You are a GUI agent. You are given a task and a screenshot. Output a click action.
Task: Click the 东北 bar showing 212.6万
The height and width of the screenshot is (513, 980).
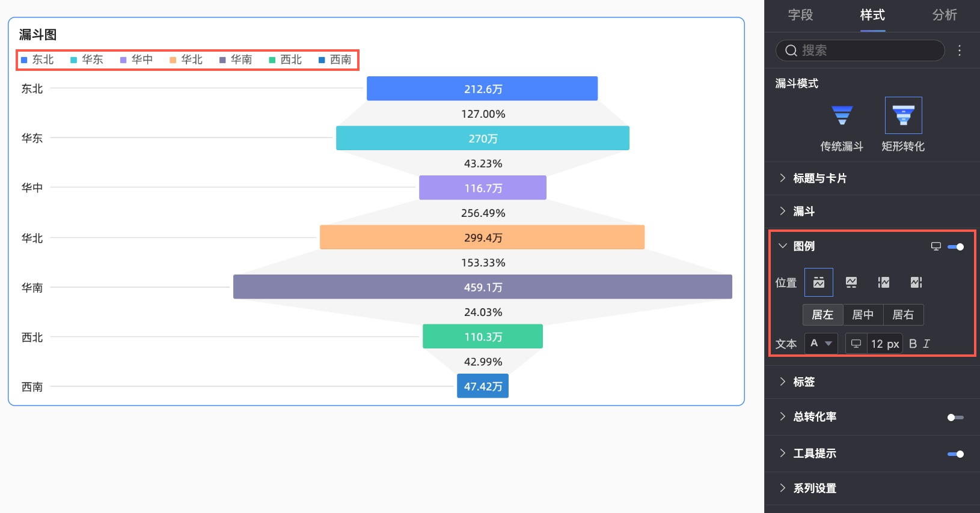click(482, 88)
